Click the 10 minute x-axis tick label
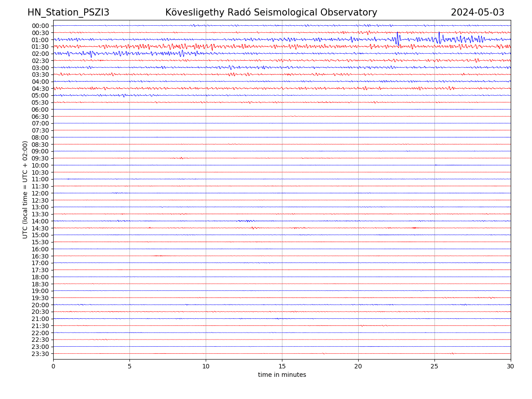532x399 pixels. 206,366
